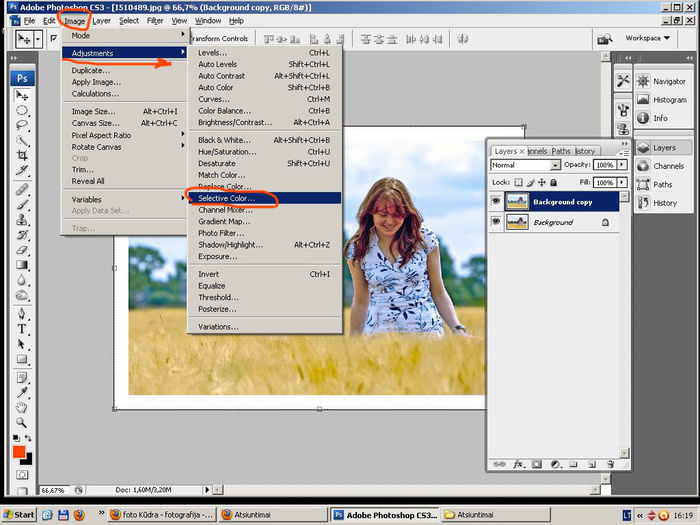Hide the Background copy layer

tap(496, 201)
